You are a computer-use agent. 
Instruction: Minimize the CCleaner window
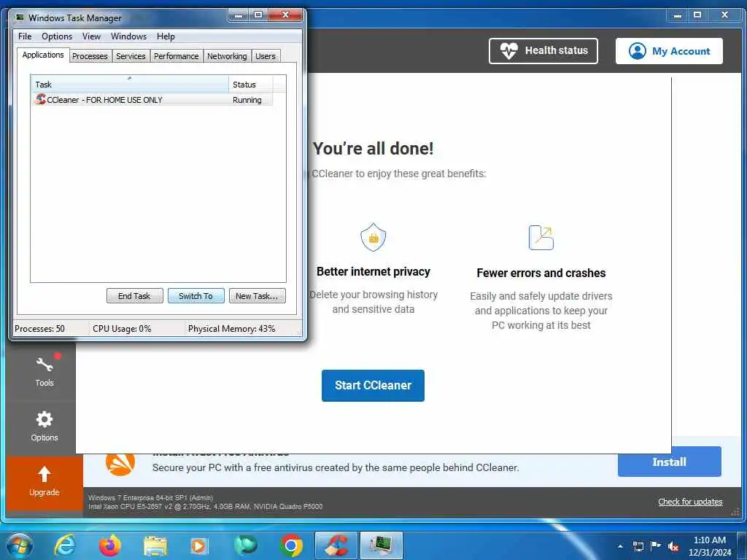click(x=677, y=15)
